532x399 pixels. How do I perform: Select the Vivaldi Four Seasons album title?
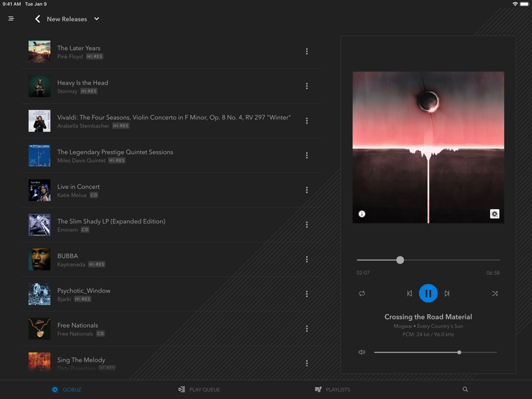[x=174, y=118]
